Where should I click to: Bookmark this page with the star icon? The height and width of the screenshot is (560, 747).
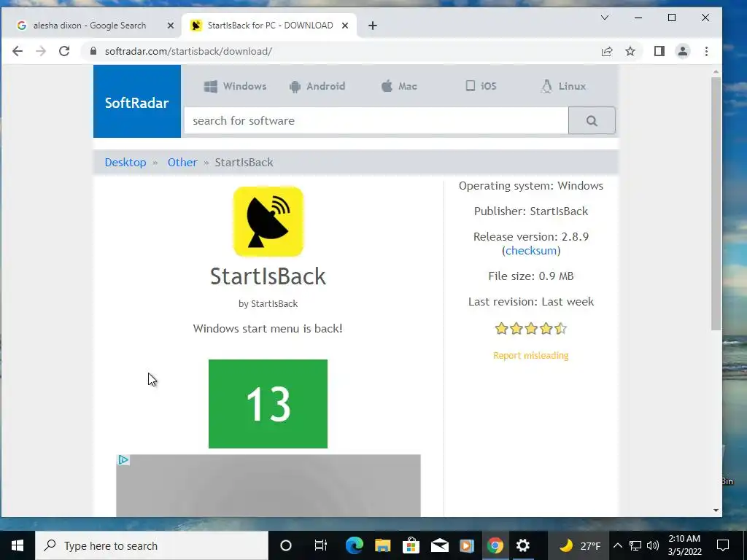(630, 51)
